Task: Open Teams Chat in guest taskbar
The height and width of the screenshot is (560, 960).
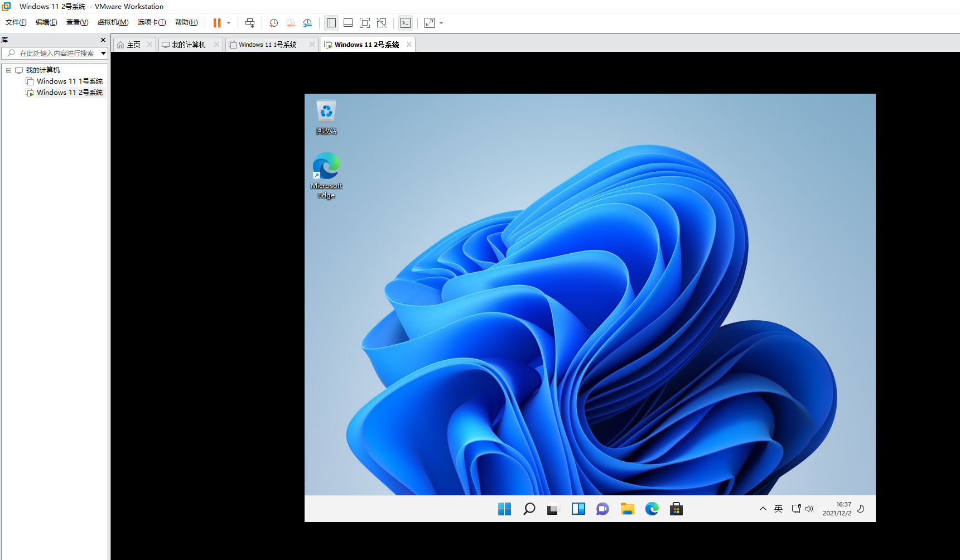Action: 602,509
